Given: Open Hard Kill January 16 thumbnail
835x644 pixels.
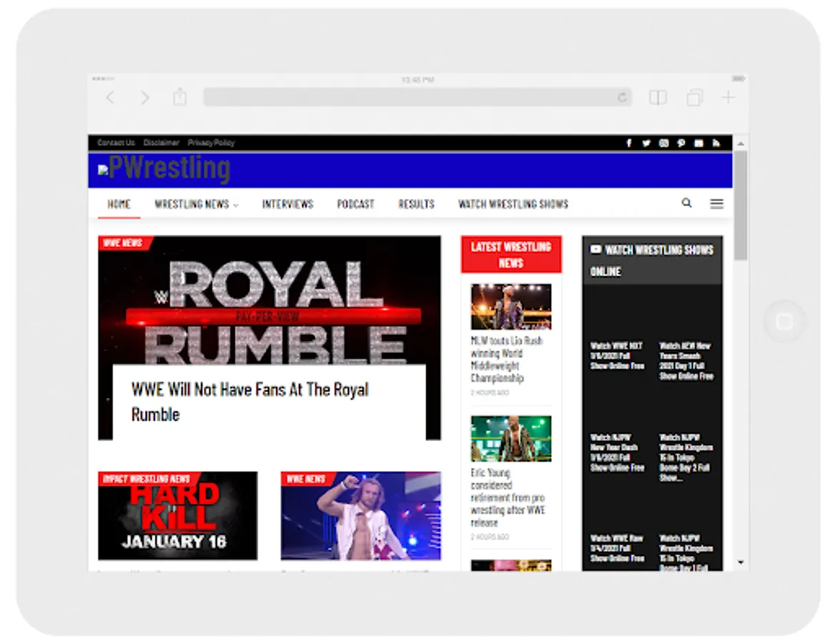Looking at the screenshot, I should (x=178, y=516).
